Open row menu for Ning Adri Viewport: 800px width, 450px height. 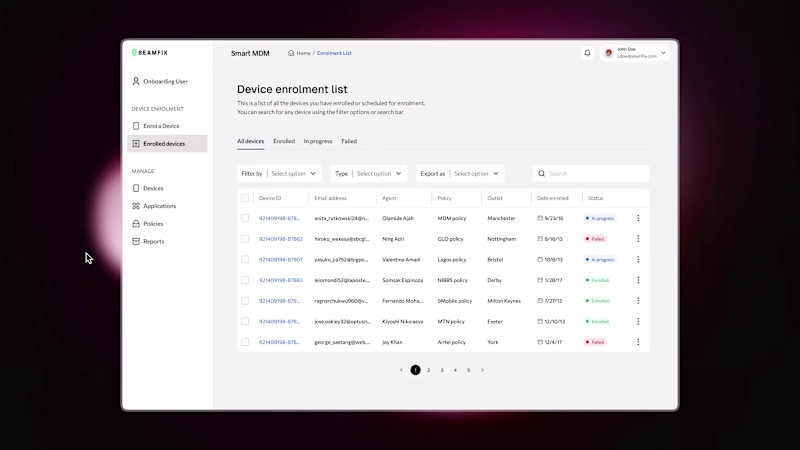pos(638,239)
